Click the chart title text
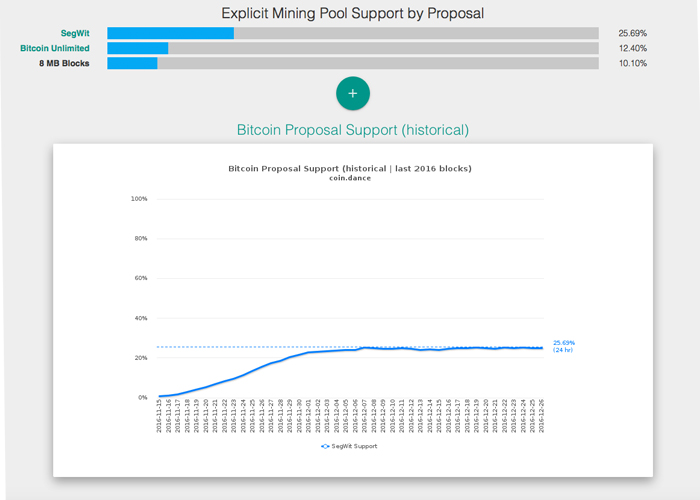The width and height of the screenshot is (700, 500). pyautogui.click(x=350, y=169)
